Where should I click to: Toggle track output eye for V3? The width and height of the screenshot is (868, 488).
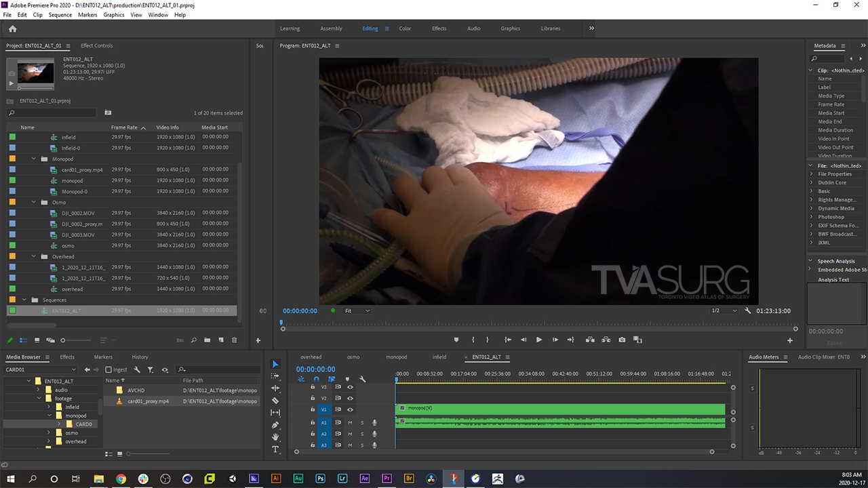click(350, 387)
